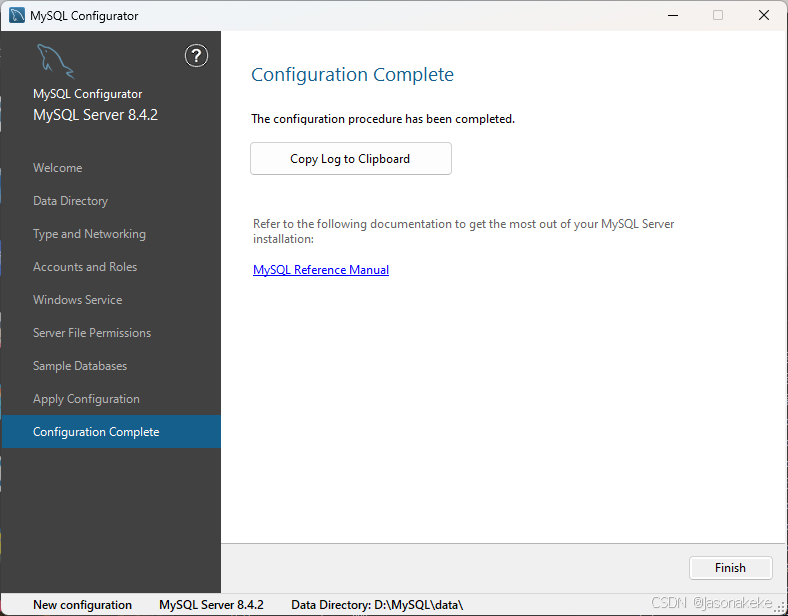Open the Server File Permissions step
The height and width of the screenshot is (616, 788).
92,333
